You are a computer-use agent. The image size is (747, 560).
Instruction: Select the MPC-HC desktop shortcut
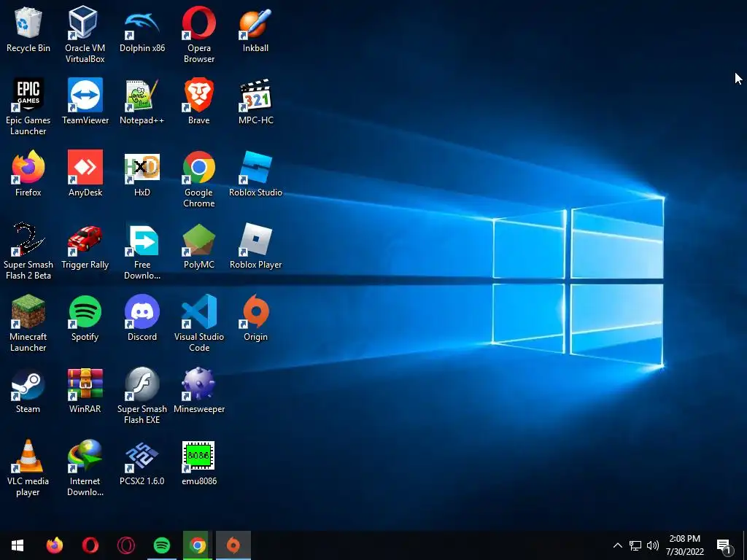[x=256, y=101]
